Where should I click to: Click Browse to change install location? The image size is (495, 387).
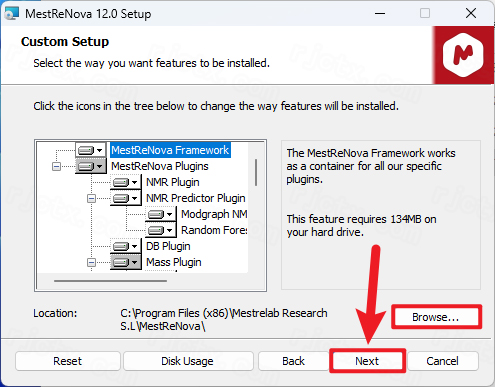436,317
